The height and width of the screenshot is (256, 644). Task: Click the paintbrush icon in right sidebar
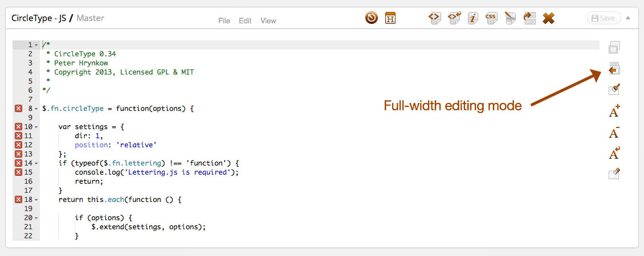click(614, 89)
